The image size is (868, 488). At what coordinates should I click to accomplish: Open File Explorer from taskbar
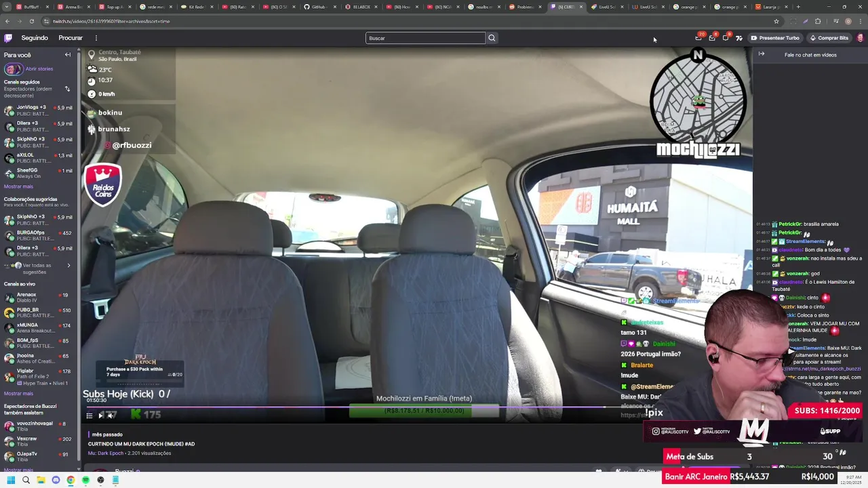click(41, 480)
